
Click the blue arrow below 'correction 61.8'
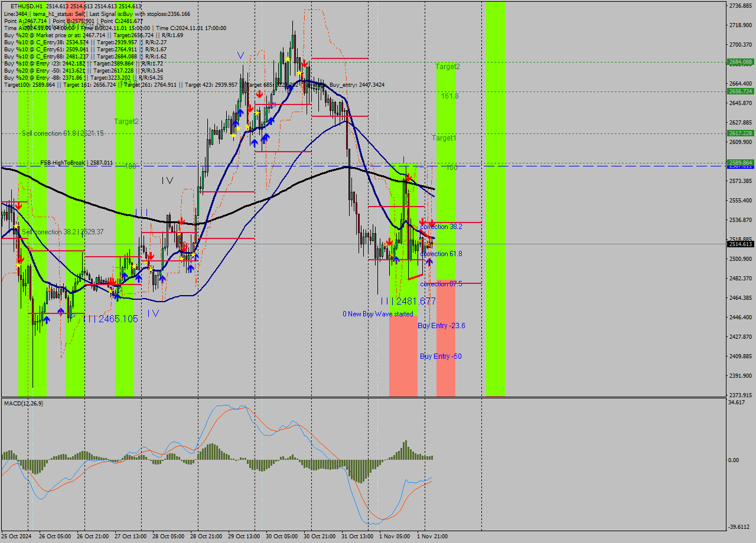tap(429, 261)
